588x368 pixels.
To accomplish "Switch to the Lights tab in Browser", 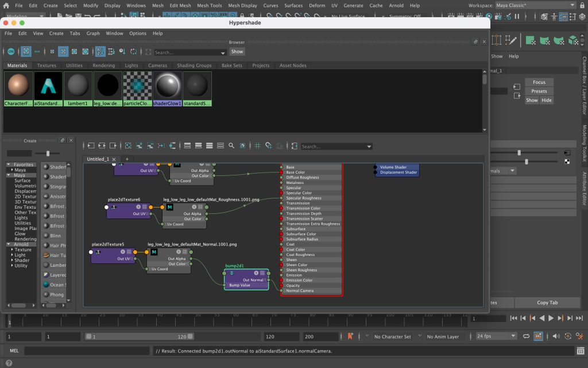I will click(x=131, y=66).
